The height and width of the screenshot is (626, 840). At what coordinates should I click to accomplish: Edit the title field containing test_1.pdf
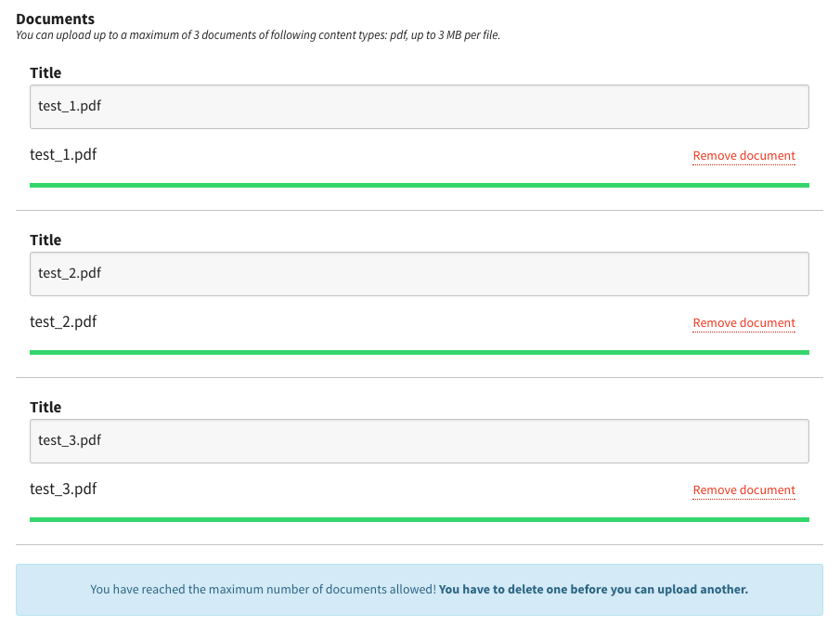click(x=419, y=107)
